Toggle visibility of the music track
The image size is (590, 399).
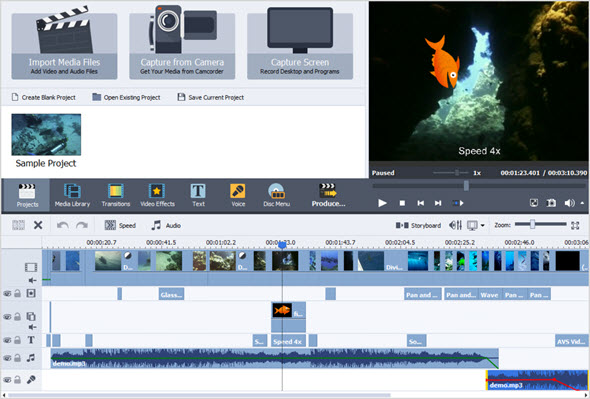pos(7,358)
